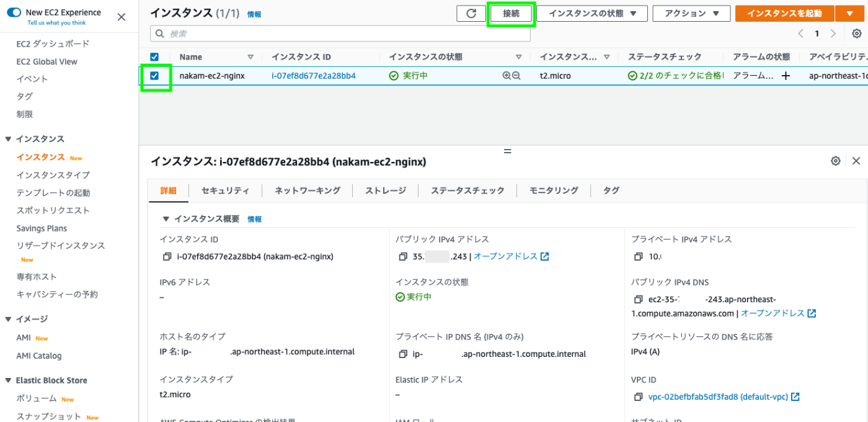Collapse the インスタンス sidebar section
This screenshot has width=868, height=422.
click(9, 139)
